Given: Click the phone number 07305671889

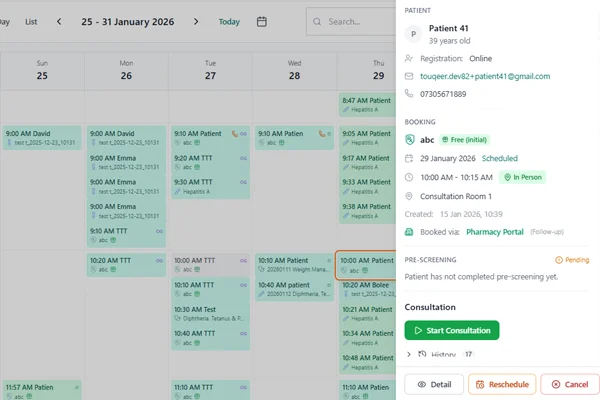Looking at the screenshot, I should (x=443, y=94).
